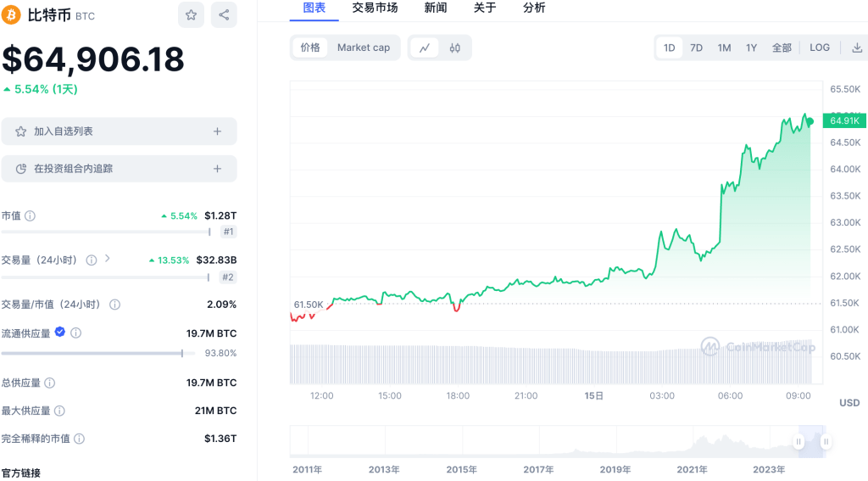Select the 1Y time range
The image size is (868, 481).
[x=751, y=48]
